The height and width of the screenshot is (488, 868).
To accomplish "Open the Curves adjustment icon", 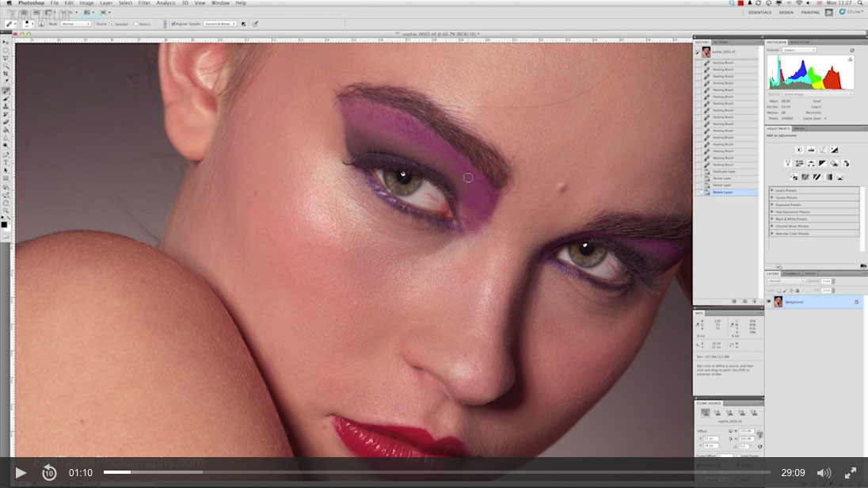I will point(823,150).
